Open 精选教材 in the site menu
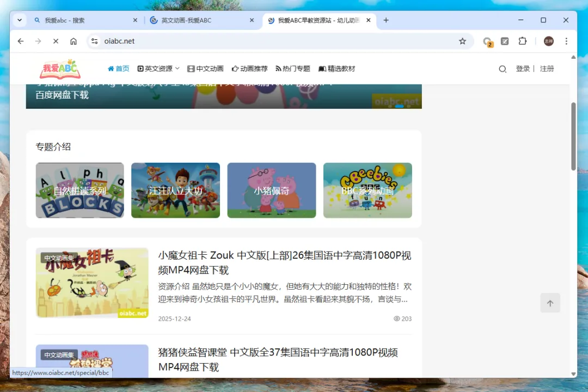 pyautogui.click(x=337, y=69)
